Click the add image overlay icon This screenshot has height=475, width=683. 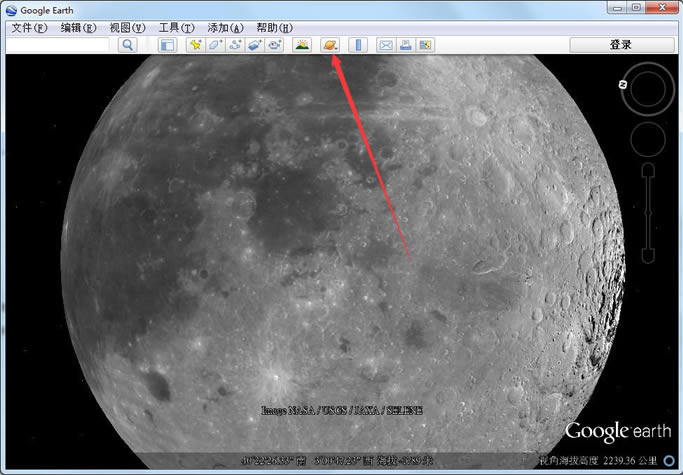pyautogui.click(x=255, y=45)
